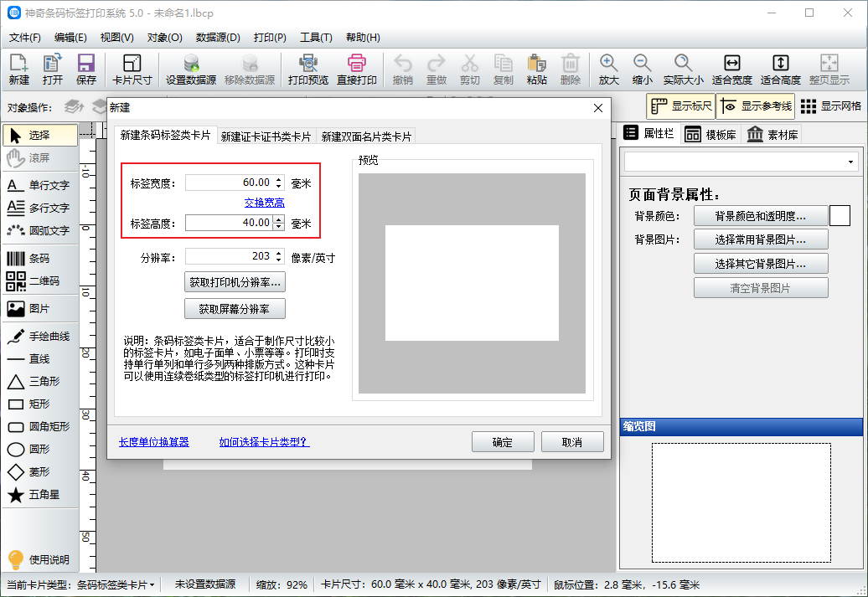Click the white background color swatch
This screenshot has height=597, width=868.
click(840, 216)
